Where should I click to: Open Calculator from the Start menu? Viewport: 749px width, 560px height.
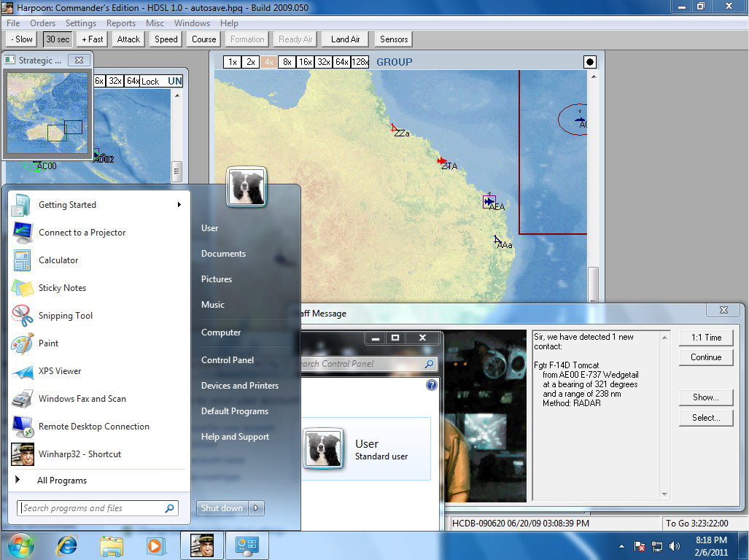pos(98,260)
